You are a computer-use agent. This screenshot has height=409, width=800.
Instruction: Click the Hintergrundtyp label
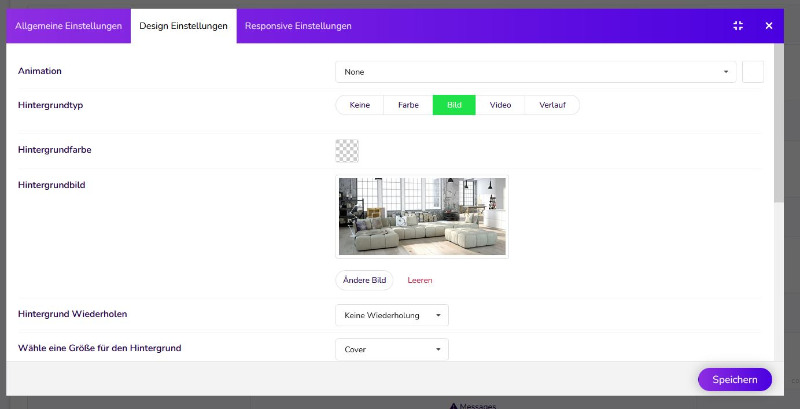coord(51,106)
